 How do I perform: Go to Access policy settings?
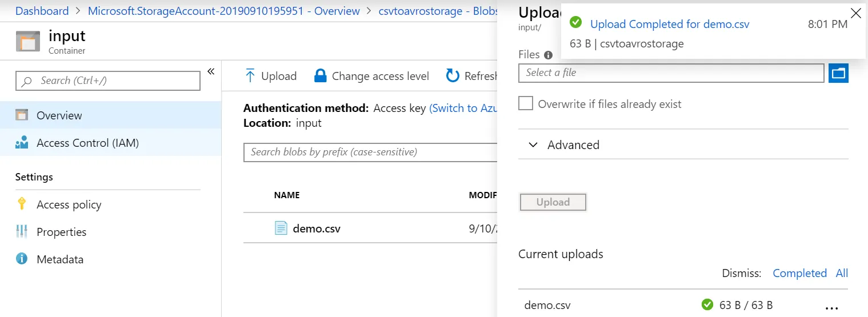pyautogui.click(x=69, y=204)
